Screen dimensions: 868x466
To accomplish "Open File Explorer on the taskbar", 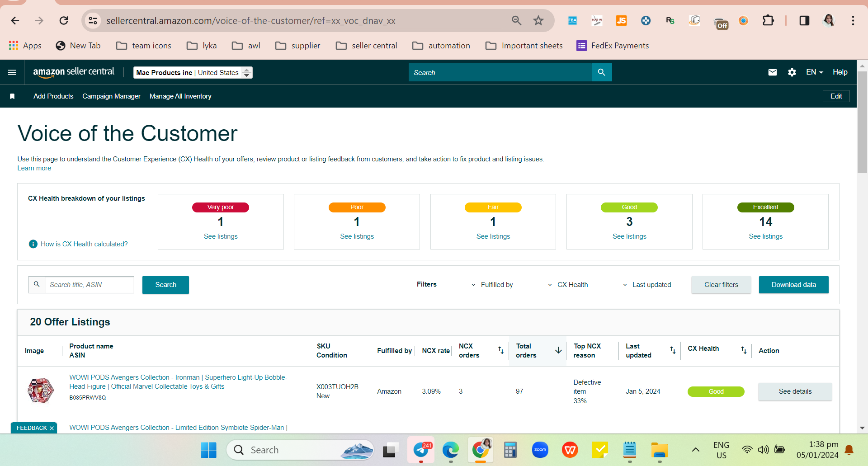I will 660,450.
